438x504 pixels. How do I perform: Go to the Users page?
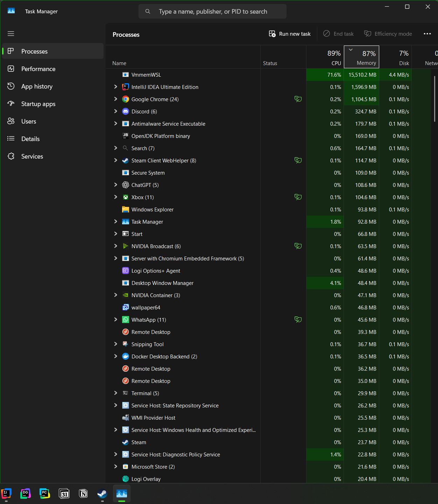(x=53, y=121)
